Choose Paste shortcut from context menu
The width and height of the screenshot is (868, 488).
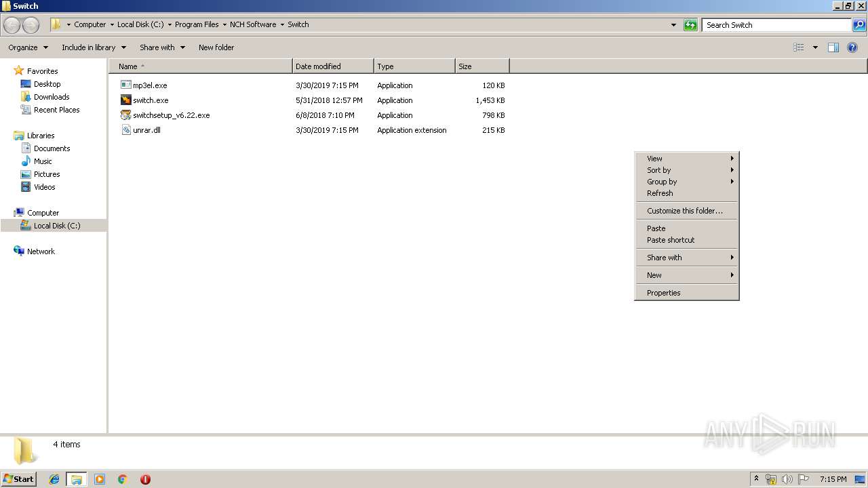pos(686,240)
